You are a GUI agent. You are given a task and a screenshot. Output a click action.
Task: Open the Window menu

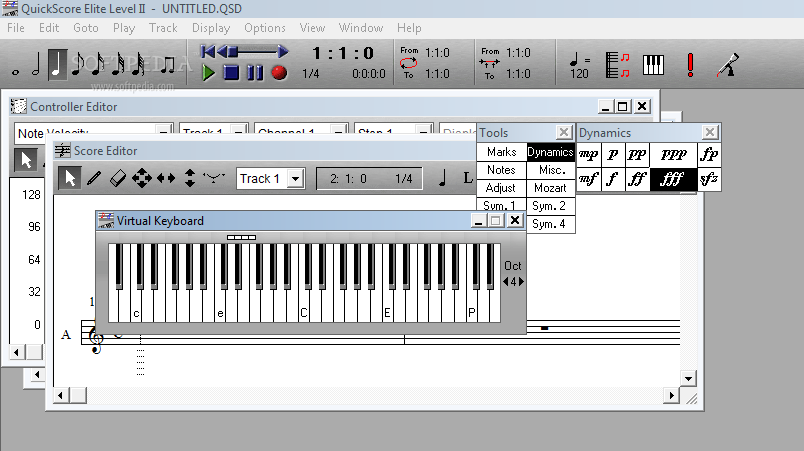pyautogui.click(x=361, y=28)
